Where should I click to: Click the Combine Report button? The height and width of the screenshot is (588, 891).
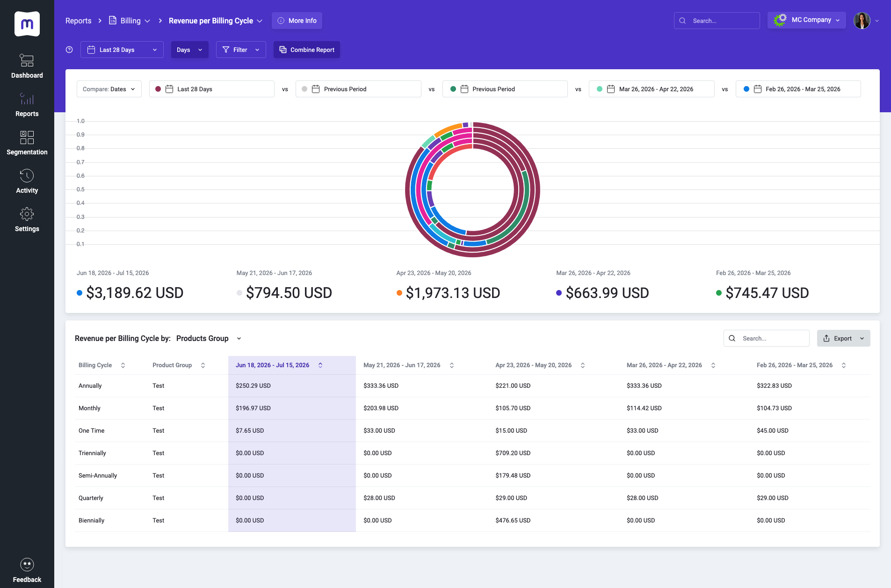[x=307, y=50]
